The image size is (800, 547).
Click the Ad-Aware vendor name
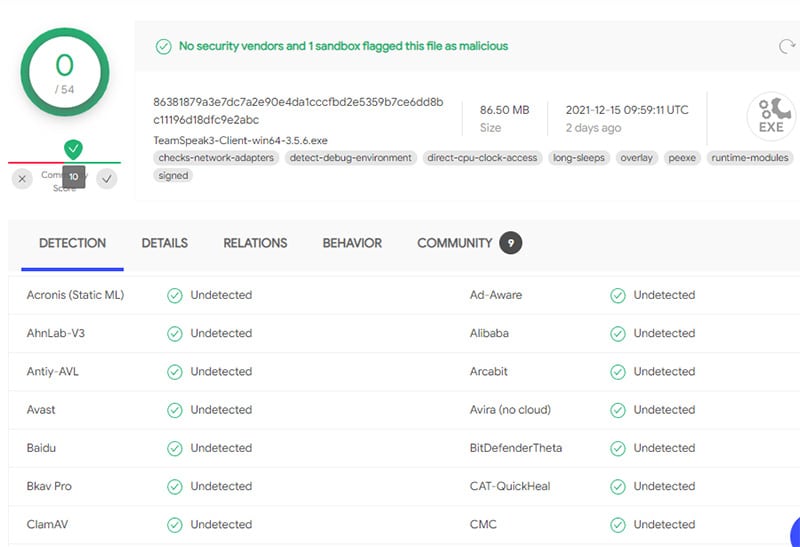coord(496,295)
